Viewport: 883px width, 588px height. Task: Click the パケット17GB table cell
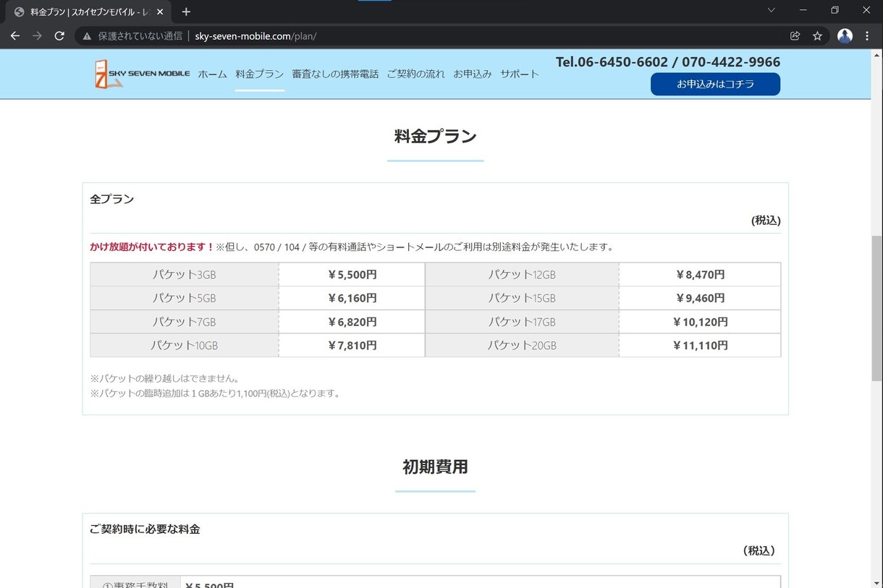point(522,322)
